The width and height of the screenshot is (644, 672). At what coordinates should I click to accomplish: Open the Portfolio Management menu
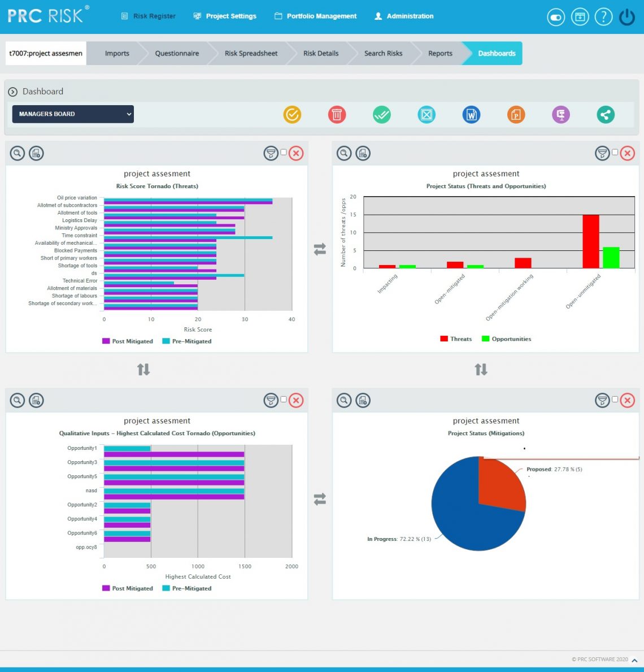click(x=315, y=16)
